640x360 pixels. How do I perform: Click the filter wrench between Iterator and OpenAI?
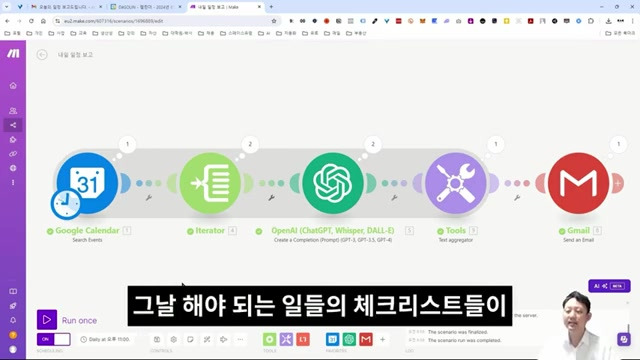271,198
